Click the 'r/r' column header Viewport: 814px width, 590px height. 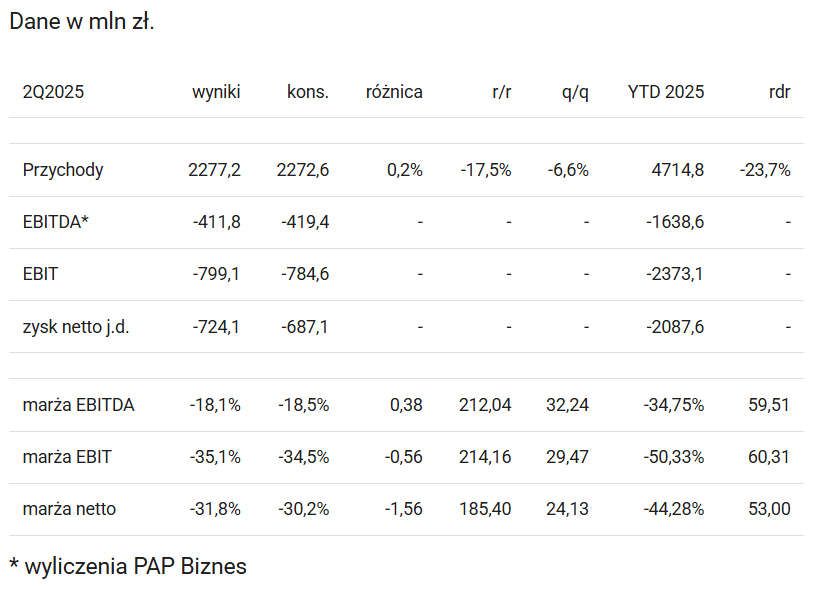coord(501,92)
